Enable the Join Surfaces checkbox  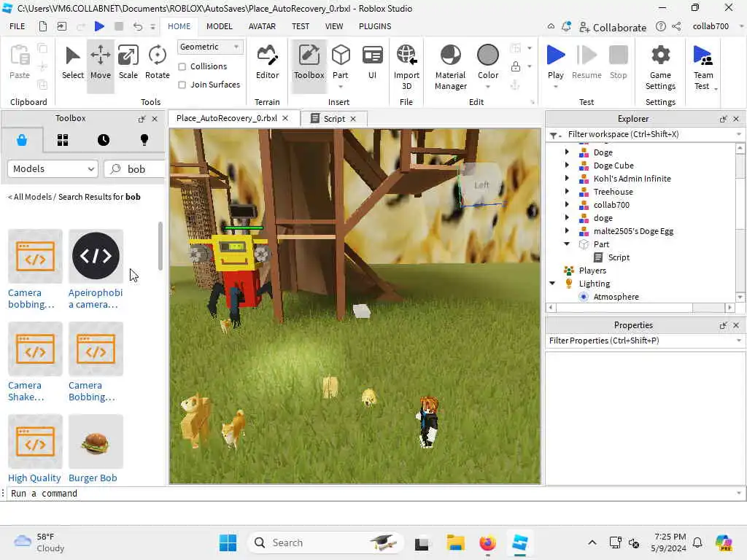point(182,85)
